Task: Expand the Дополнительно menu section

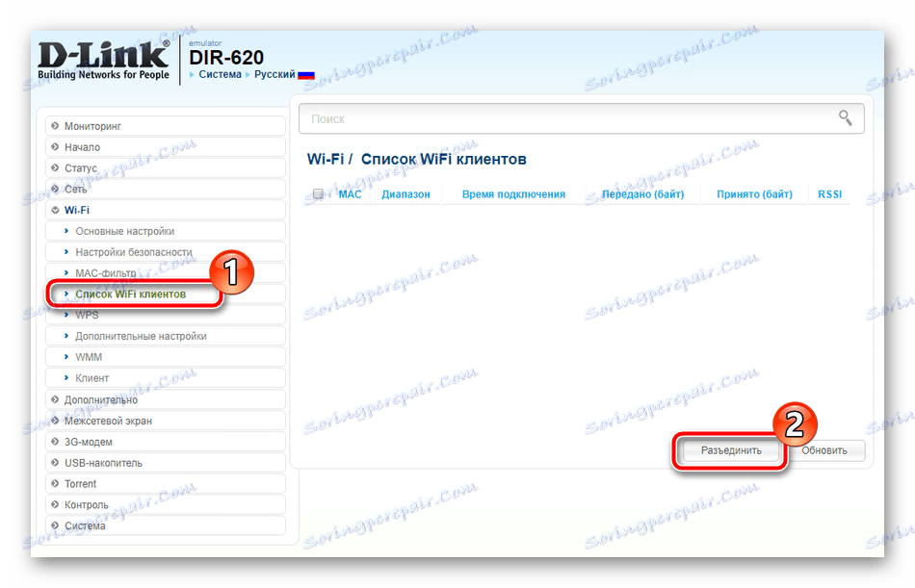Action: pos(166,399)
